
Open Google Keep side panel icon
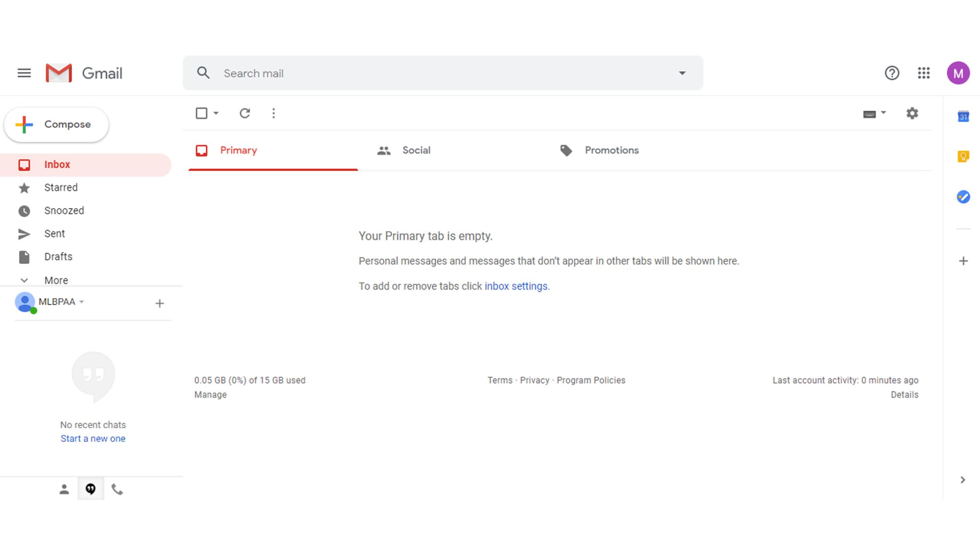[x=963, y=156]
